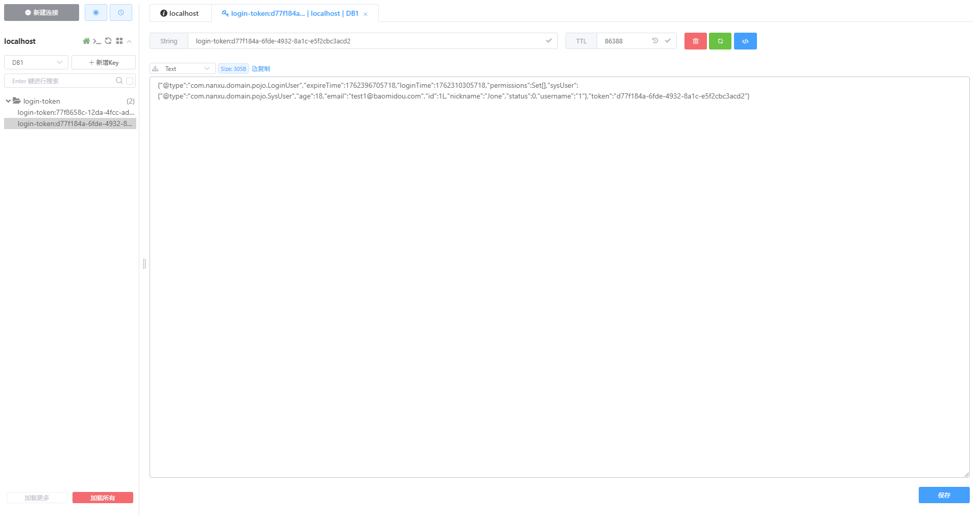Reload key value with green refresh button
Viewport: 980px width, 519px height.
tap(720, 41)
